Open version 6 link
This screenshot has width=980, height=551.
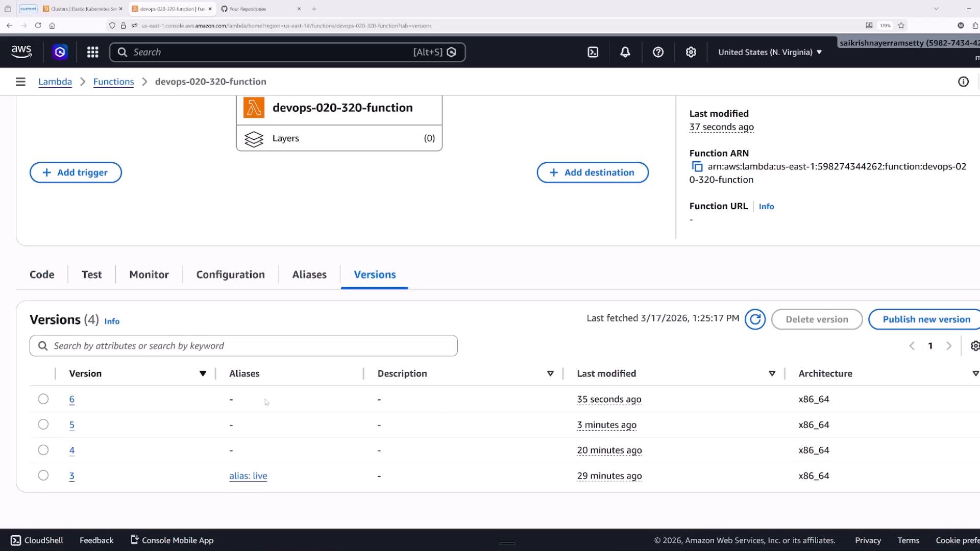click(72, 399)
